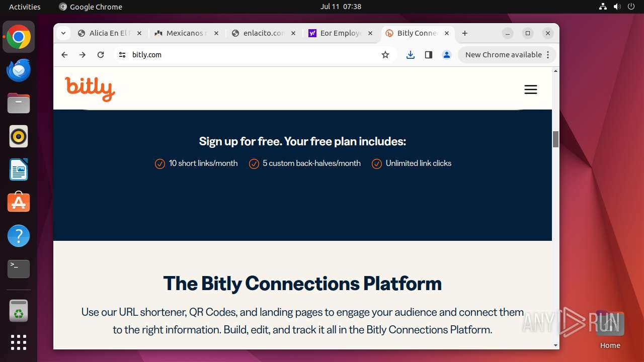This screenshot has width=644, height=362.
Task: Open the Bitly hamburger menu
Action: [x=531, y=89]
